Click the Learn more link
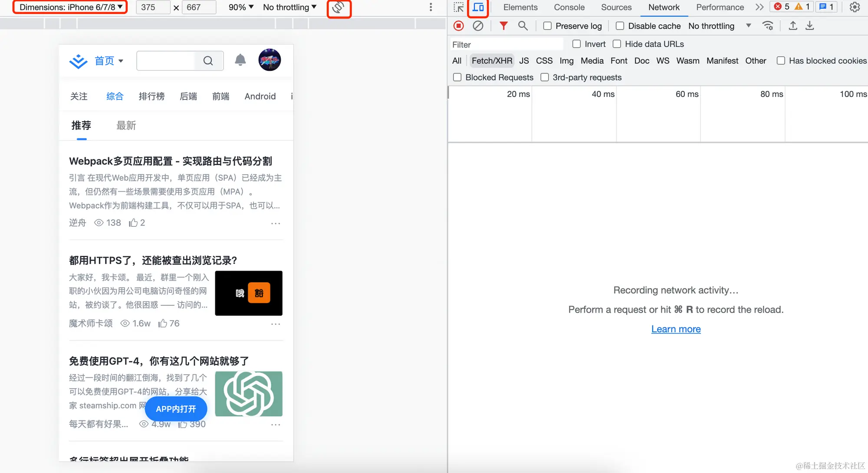Image resolution: width=868 pixels, height=473 pixels. [676, 329]
